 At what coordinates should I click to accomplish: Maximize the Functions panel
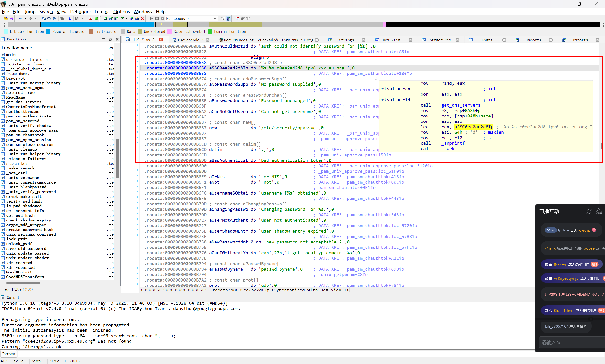[103, 39]
